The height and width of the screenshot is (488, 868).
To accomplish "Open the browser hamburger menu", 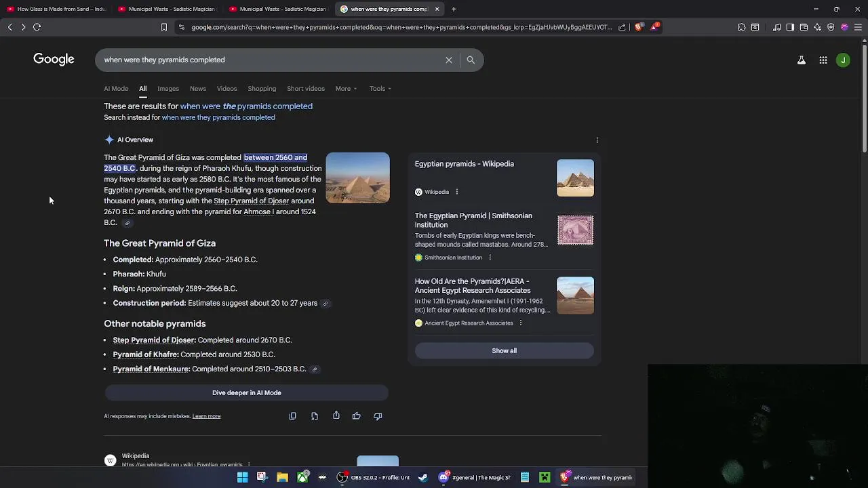I will click(x=858, y=27).
